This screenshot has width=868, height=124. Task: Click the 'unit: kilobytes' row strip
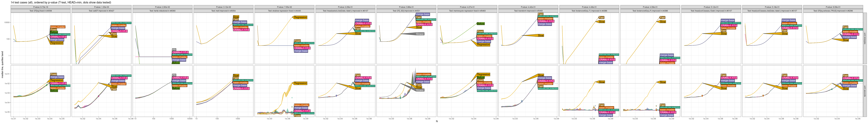865,38
